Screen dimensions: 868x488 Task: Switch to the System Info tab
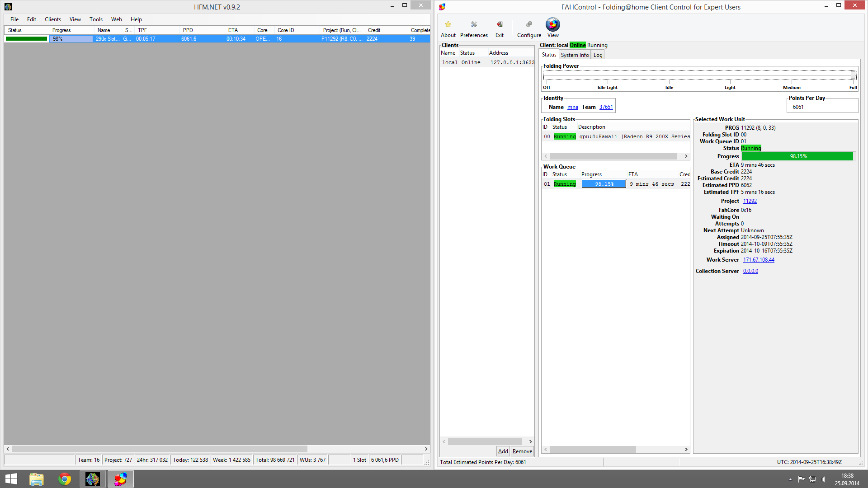(575, 55)
